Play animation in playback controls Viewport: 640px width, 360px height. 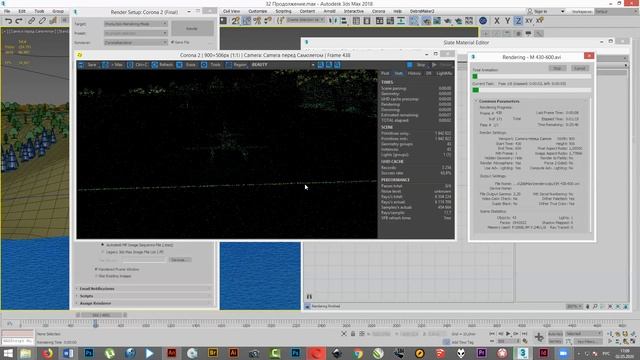coord(508,334)
